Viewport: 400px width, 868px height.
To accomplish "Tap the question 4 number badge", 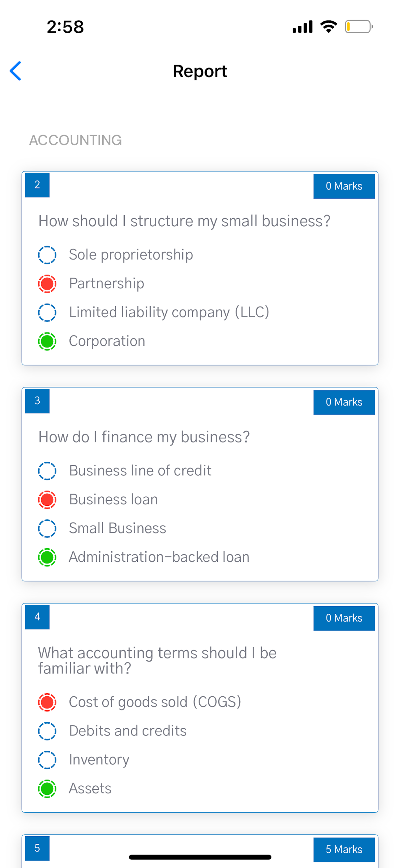I will [x=38, y=617].
